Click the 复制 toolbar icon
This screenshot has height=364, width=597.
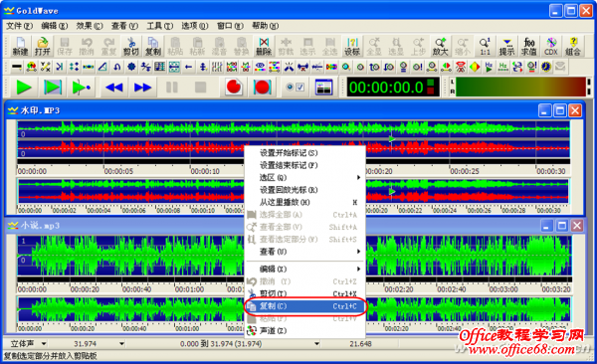click(153, 47)
